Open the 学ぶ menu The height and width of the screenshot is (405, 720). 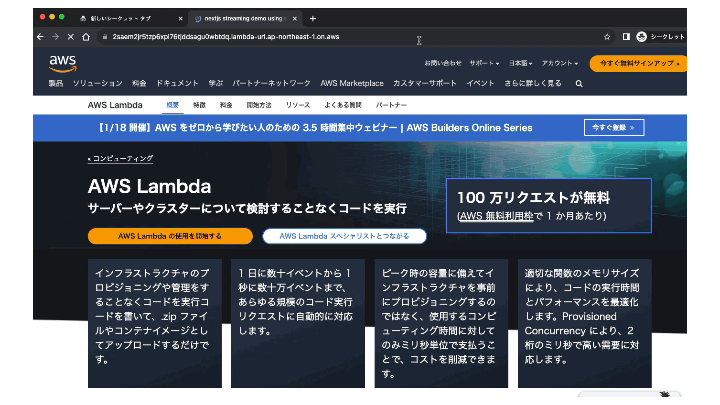click(x=215, y=83)
